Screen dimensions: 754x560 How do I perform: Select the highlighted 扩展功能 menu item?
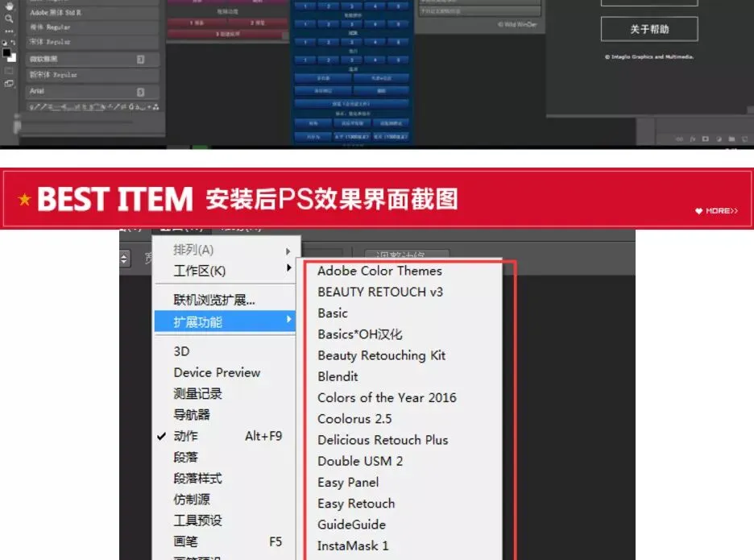(225, 321)
